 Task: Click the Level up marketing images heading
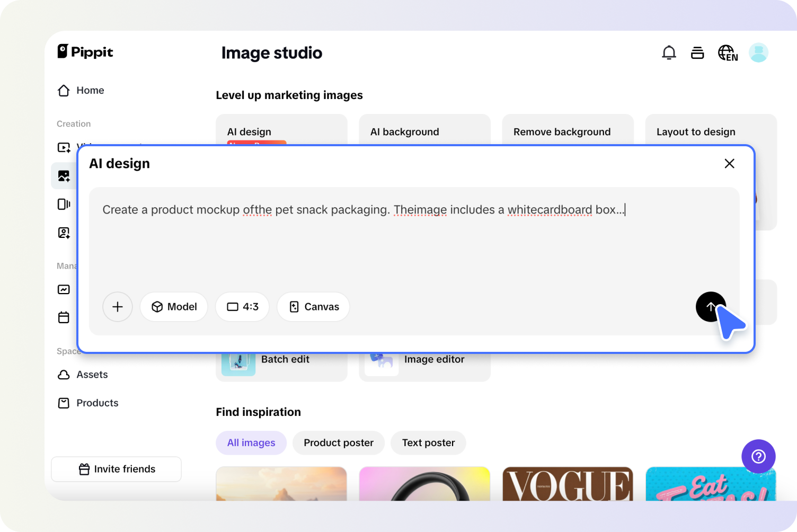[x=289, y=95]
